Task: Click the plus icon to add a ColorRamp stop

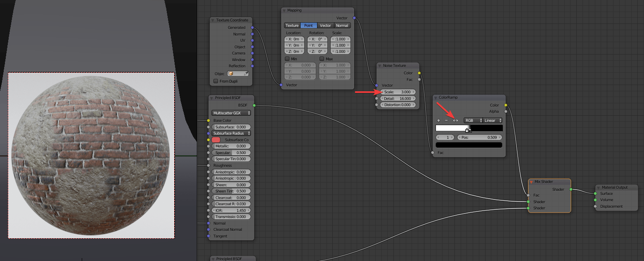Action: tap(438, 120)
